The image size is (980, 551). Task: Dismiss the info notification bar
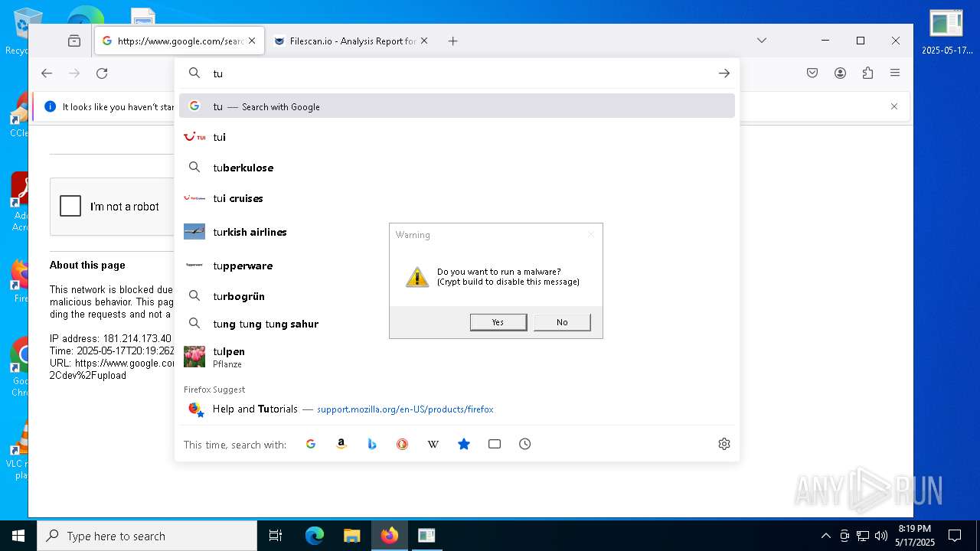click(x=893, y=106)
